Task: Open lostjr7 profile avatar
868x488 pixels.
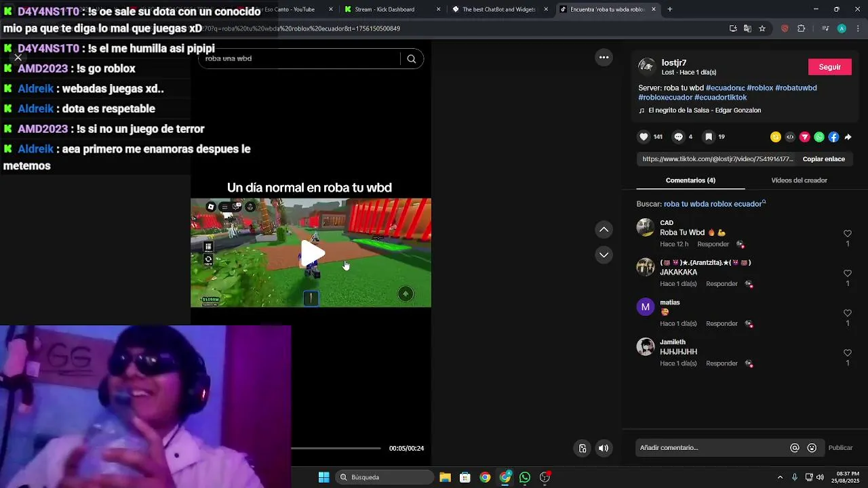Action: (646, 66)
